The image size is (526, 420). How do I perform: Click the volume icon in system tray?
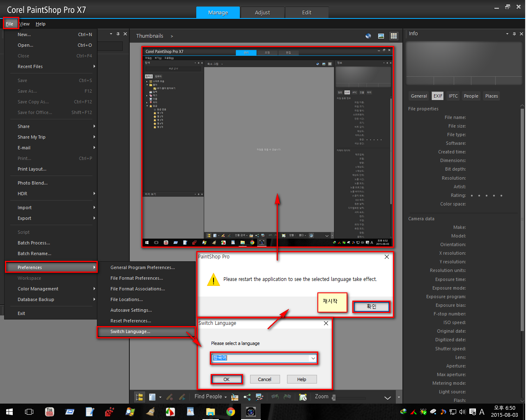[x=463, y=412]
